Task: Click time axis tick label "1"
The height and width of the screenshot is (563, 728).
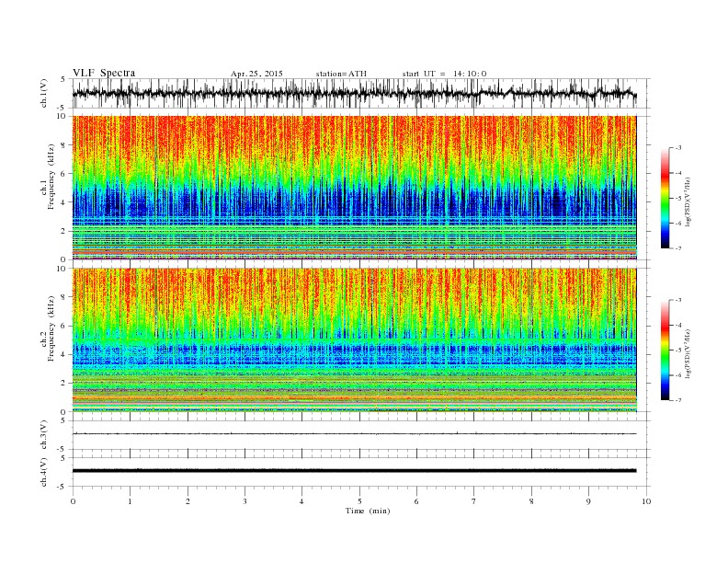Action: click(130, 501)
